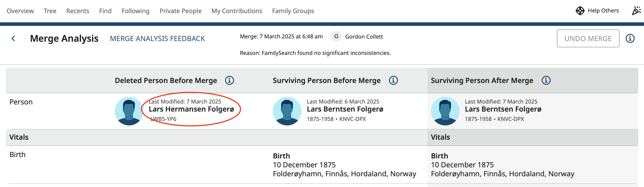Click Gordon Collett's G avatar icon
Image resolution: width=644 pixels, height=187 pixels.
[336, 36]
